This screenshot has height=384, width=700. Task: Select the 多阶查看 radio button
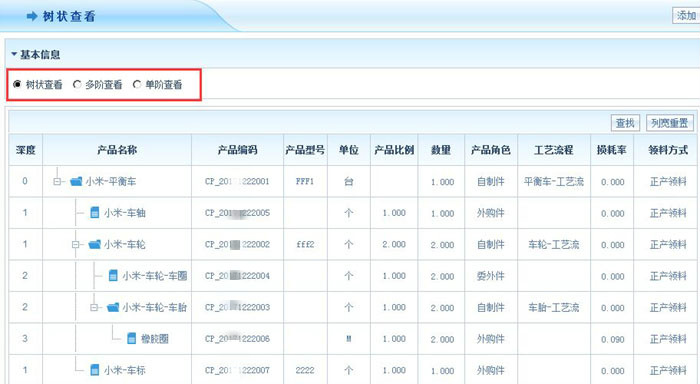(77, 84)
